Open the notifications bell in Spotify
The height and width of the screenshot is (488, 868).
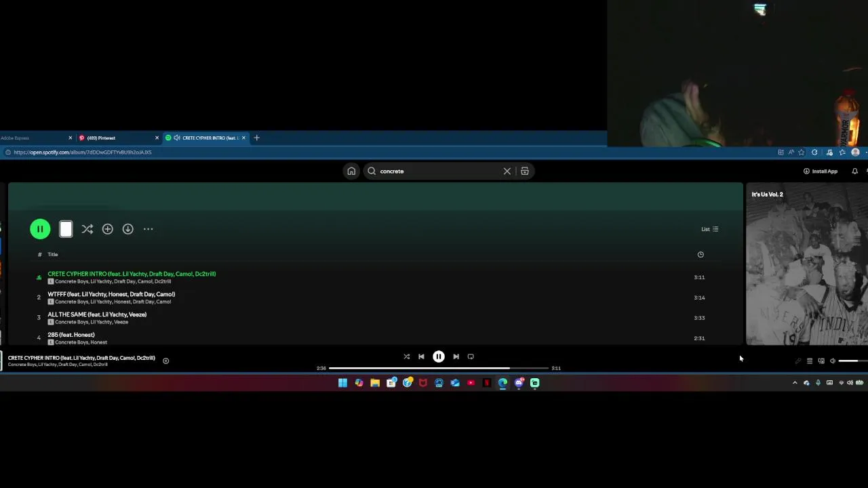tap(854, 171)
